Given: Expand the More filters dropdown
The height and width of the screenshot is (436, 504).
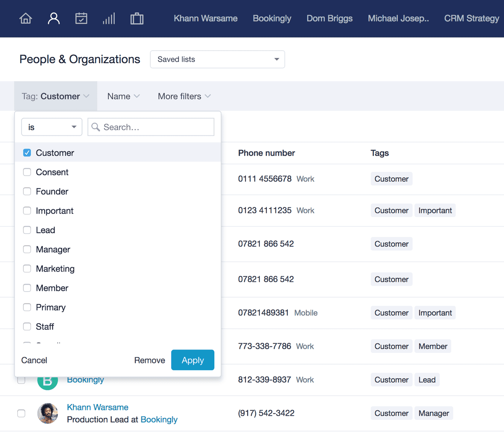Looking at the screenshot, I should point(184,96).
